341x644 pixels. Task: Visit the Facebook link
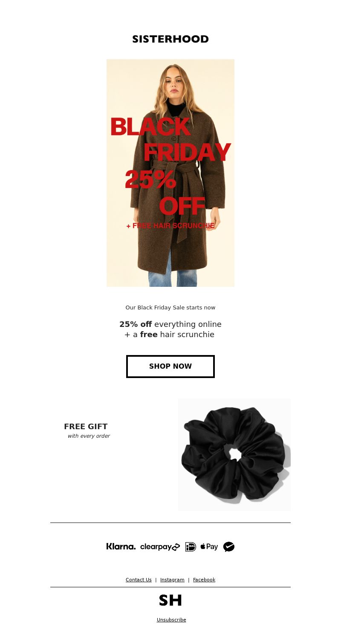point(204,580)
